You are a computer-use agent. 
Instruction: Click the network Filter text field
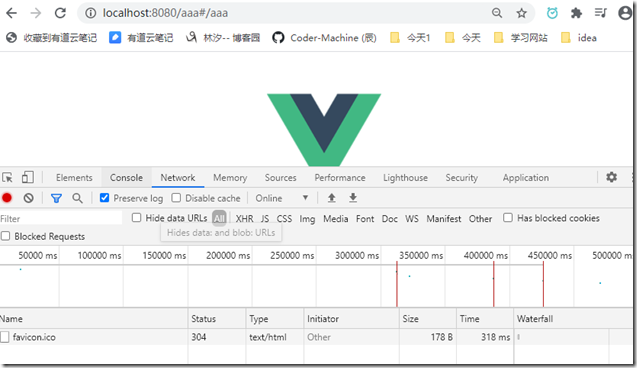click(x=61, y=219)
